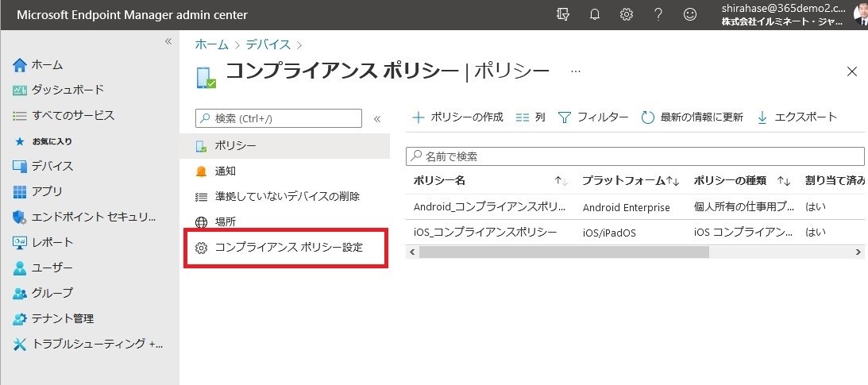Image resolution: width=868 pixels, height=385 pixels.
Task: Click Android Enterprise platform cell
Action: tap(626, 207)
